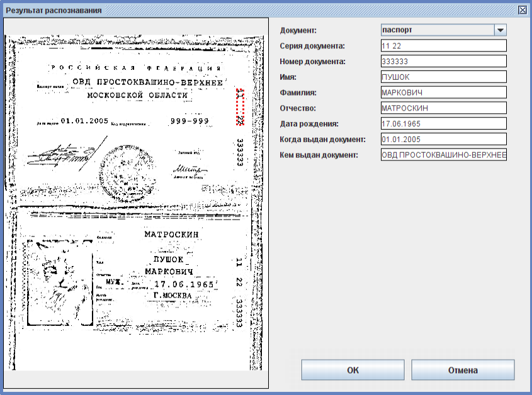Click the 999-999 code on scanned passport

click(189, 121)
